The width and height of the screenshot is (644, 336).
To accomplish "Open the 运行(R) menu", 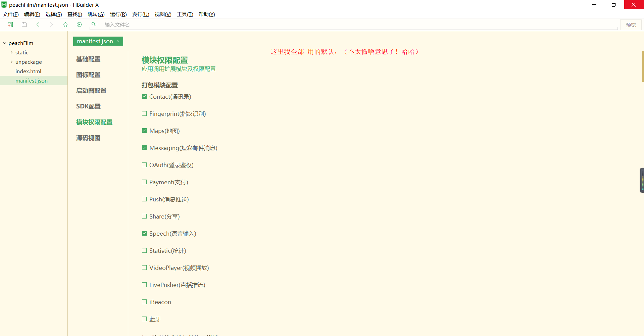I will point(118,14).
